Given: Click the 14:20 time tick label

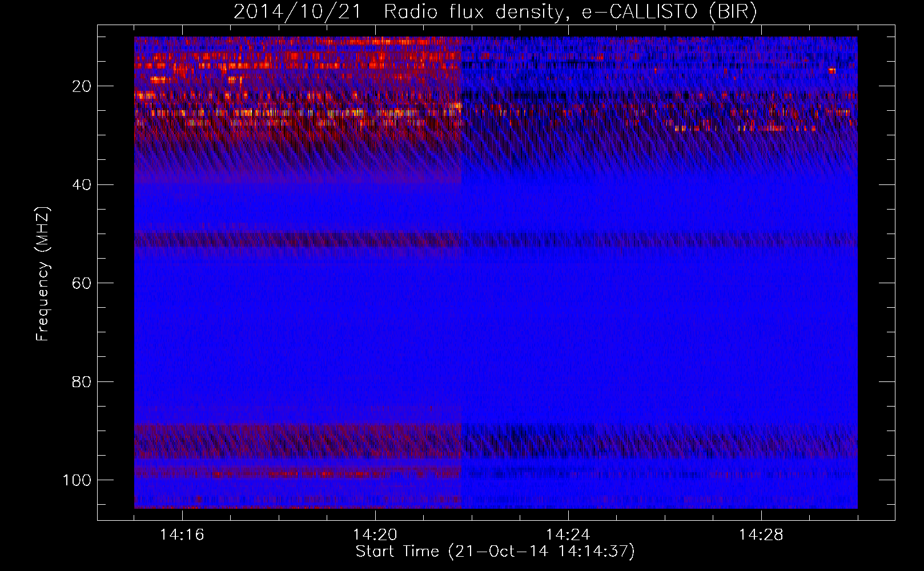Looking at the screenshot, I should point(375,535).
